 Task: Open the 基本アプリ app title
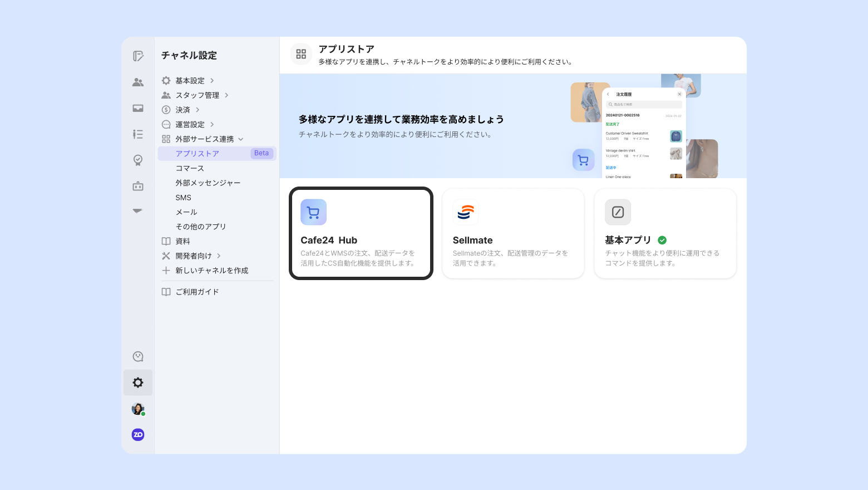point(628,240)
